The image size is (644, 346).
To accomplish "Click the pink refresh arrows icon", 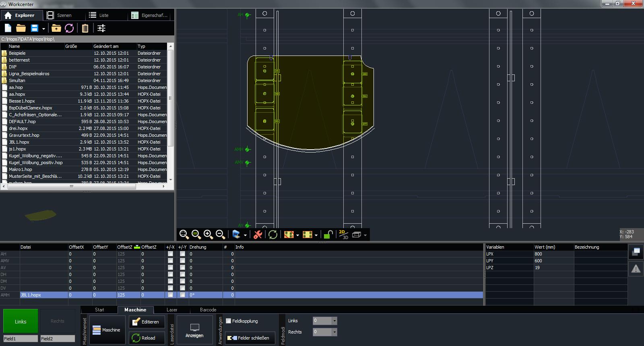I will 69,28.
